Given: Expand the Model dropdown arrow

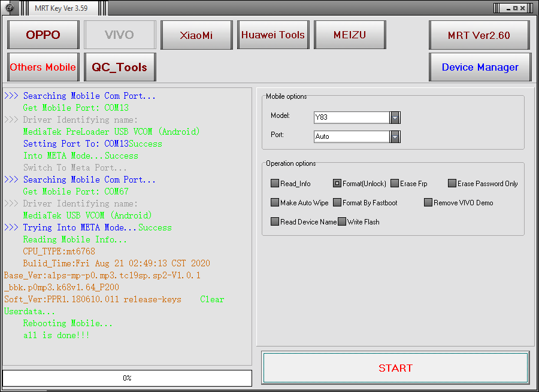Looking at the screenshot, I should (x=395, y=117).
